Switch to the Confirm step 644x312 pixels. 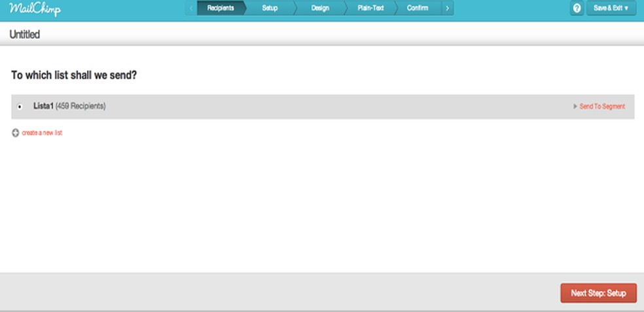pyautogui.click(x=418, y=9)
